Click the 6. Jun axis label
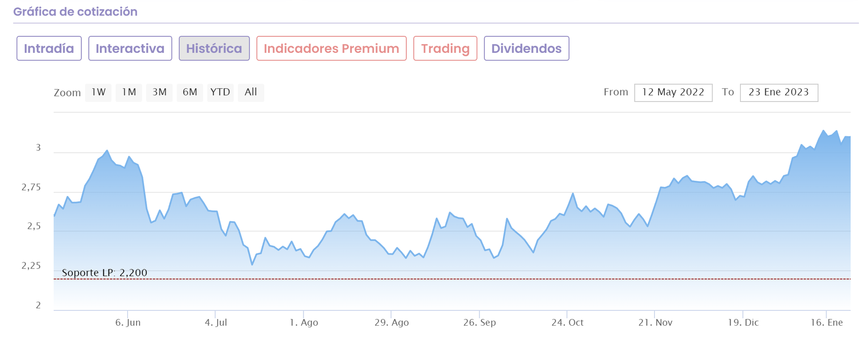The height and width of the screenshot is (343, 868). 128,323
